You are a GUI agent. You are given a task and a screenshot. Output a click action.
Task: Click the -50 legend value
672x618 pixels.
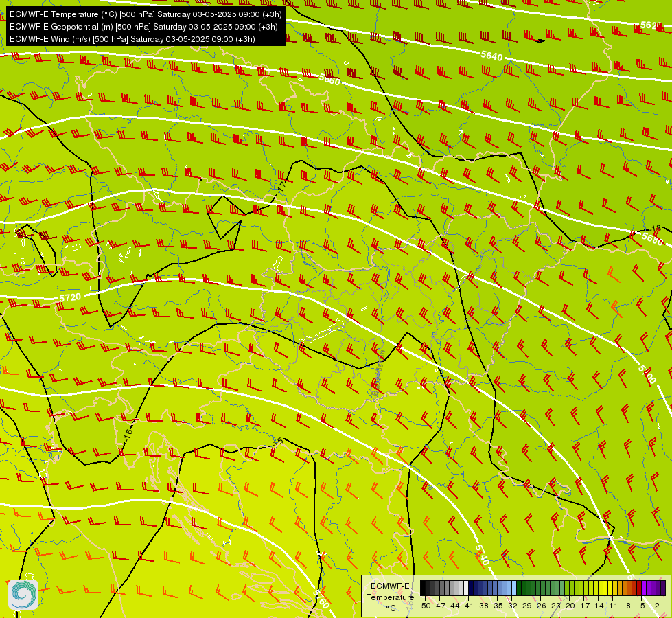coord(425,606)
